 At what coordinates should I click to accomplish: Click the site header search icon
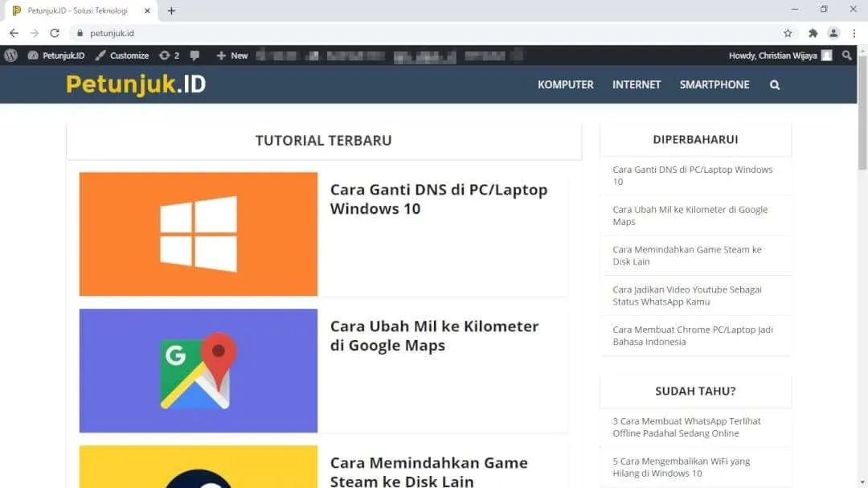pos(775,84)
